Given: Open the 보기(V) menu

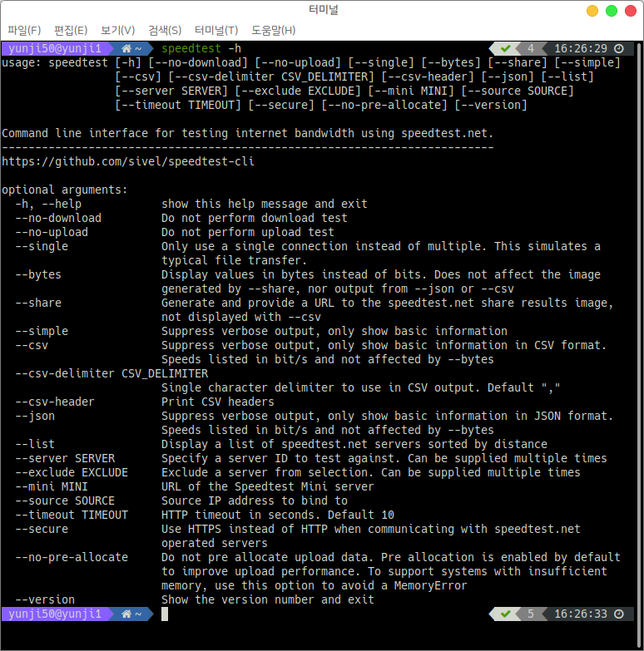Looking at the screenshot, I should [117, 31].
